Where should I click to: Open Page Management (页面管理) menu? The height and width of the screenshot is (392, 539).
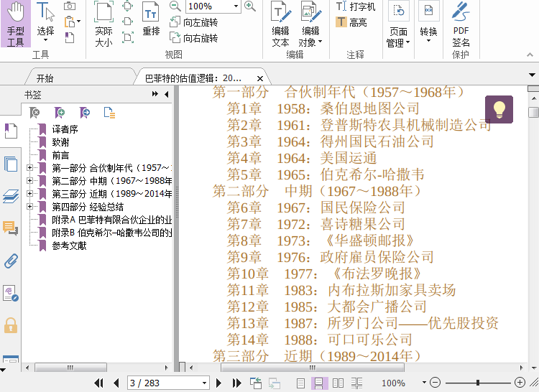click(x=398, y=24)
